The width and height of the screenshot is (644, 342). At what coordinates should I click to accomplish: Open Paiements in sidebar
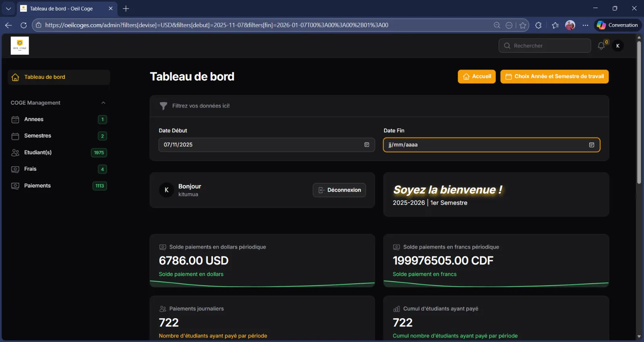pos(59,186)
